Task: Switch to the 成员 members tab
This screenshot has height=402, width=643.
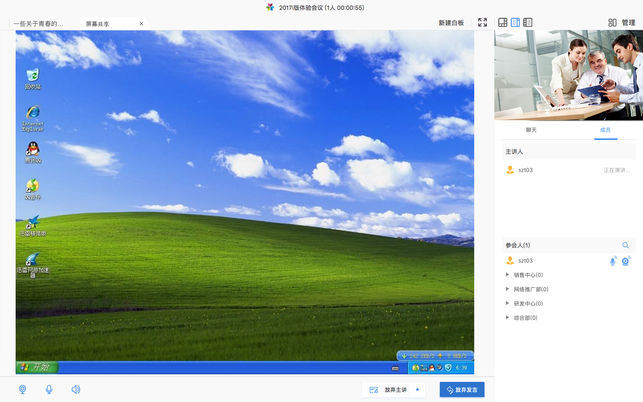Action: (605, 130)
